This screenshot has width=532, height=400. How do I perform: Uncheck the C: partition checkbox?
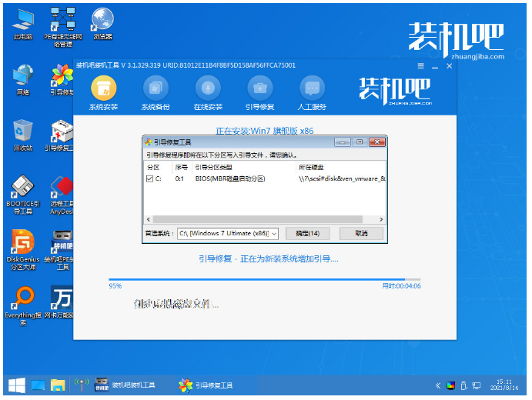[150, 178]
